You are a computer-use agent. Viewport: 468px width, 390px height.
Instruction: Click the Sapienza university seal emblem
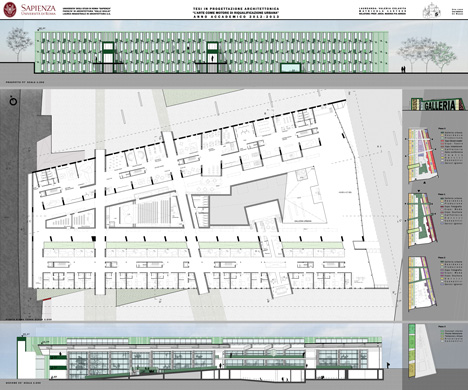click(10, 9)
